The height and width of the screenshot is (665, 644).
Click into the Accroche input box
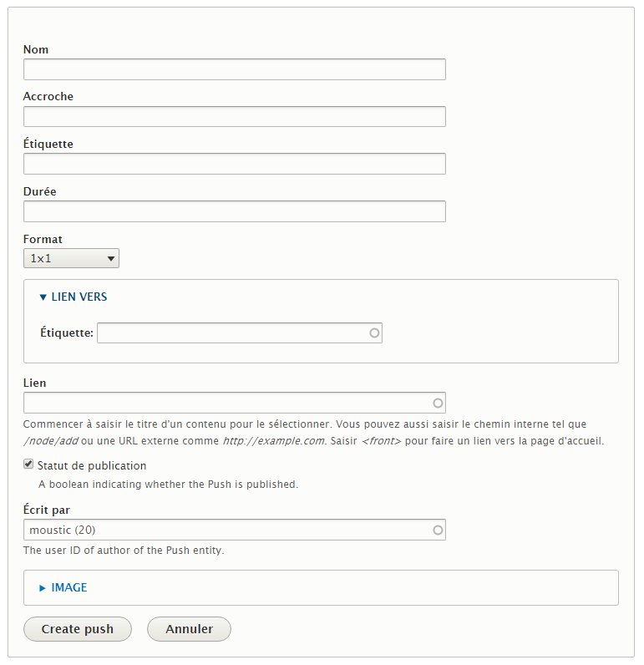(x=234, y=116)
